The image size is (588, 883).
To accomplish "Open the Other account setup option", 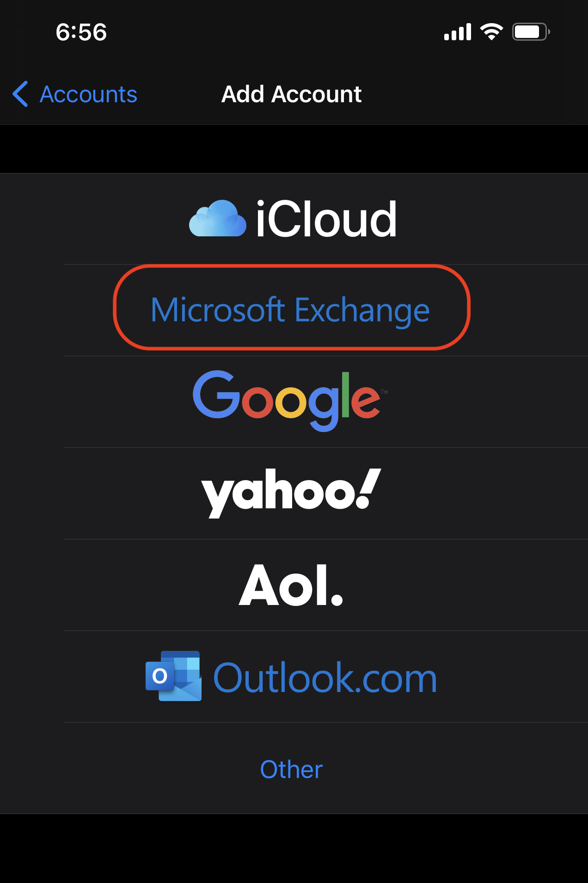I will [x=290, y=769].
